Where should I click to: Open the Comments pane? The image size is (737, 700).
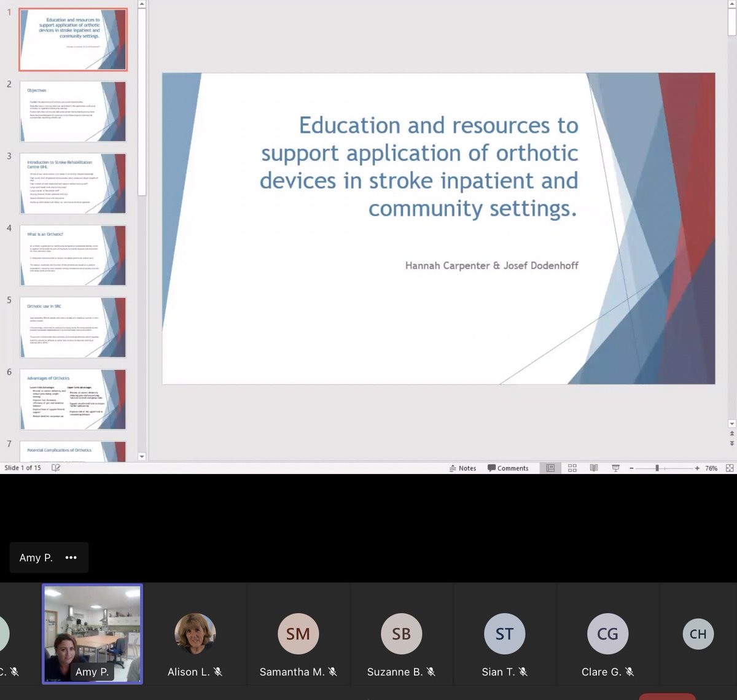[x=508, y=468]
